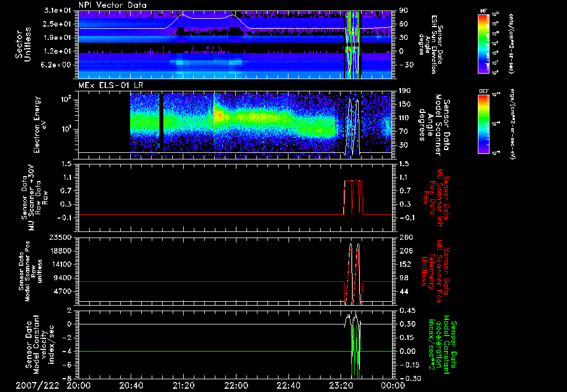567x392 pixels.
Task: Click the 150 scanner angle tick
Action: 405,104
